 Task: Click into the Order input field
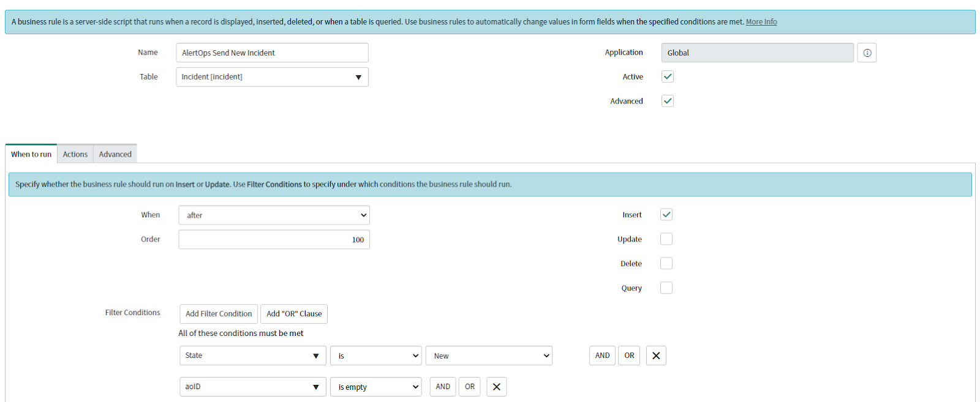[x=274, y=240]
